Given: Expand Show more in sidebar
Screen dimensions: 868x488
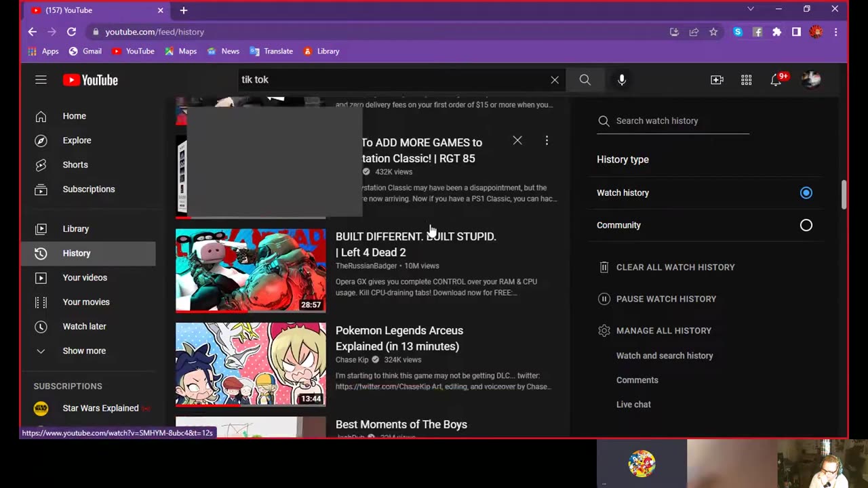Looking at the screenshot, I should tap(88, 351).
